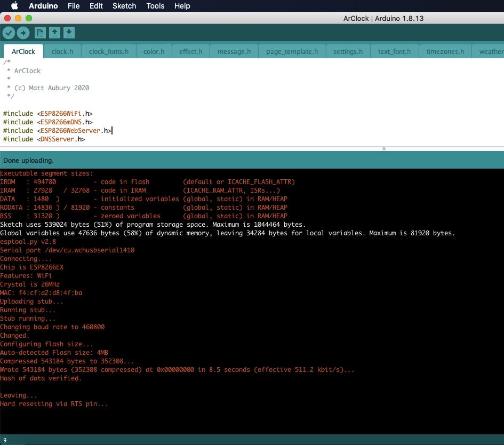This screenshot has width=504, height=445.
Task: Click the 'Done uploading.' status message
Action: (28, 160)
